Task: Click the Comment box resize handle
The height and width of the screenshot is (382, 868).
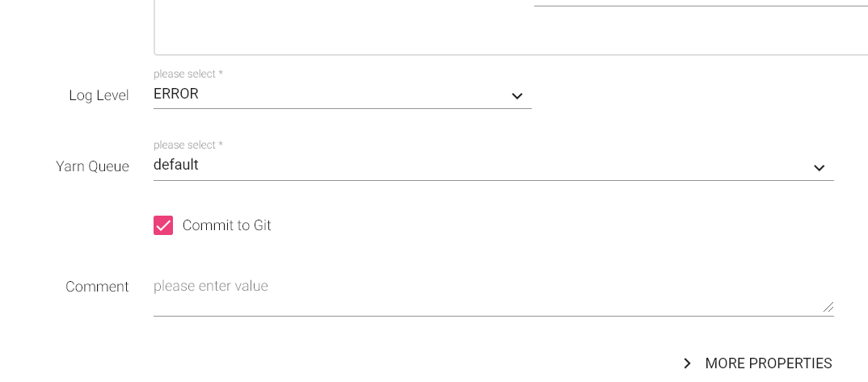Action: point(828,307)
